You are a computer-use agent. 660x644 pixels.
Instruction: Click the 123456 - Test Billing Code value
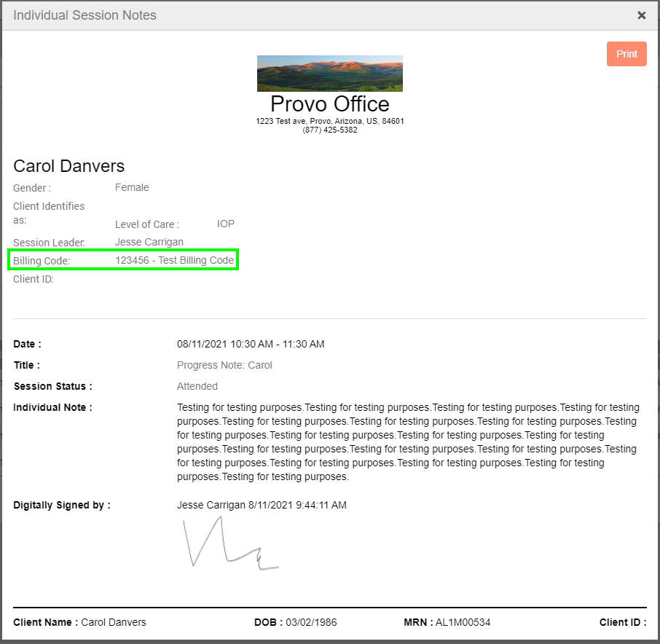(x=175, y=260)
